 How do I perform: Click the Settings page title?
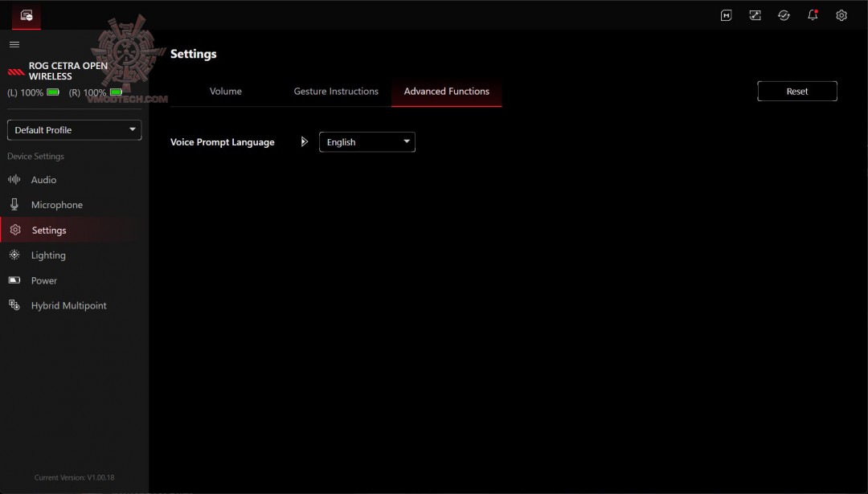193,54
